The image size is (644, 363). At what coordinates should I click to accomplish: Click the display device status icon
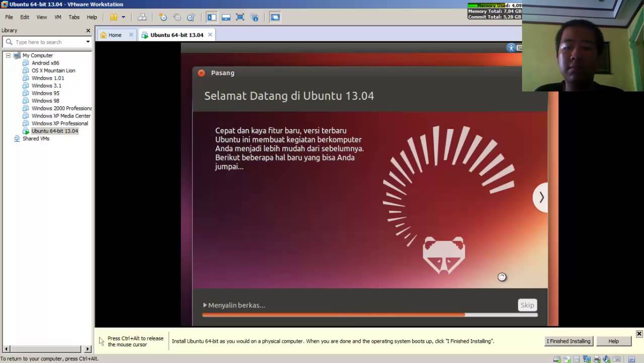[x=617, y=359]
